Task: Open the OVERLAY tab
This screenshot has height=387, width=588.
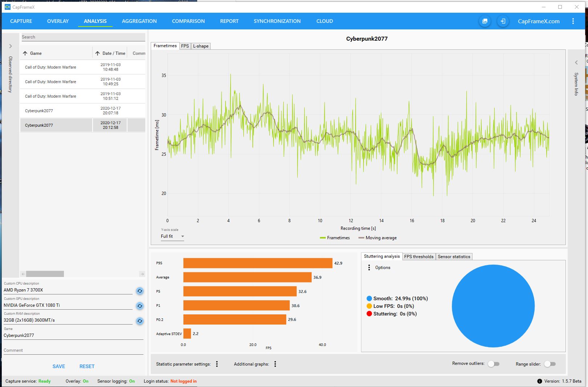Action: point(58,21)
